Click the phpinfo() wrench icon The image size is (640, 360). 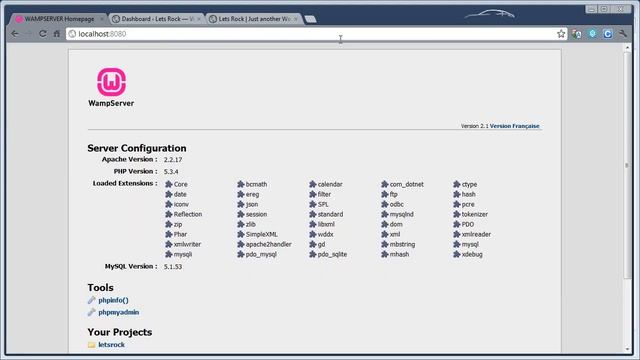pos(91,300)
